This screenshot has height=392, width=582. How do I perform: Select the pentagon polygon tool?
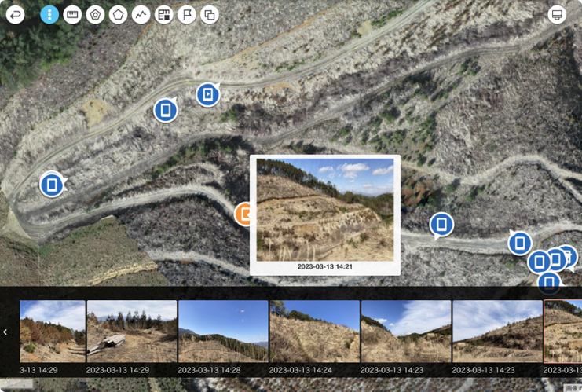pos(119,15)
